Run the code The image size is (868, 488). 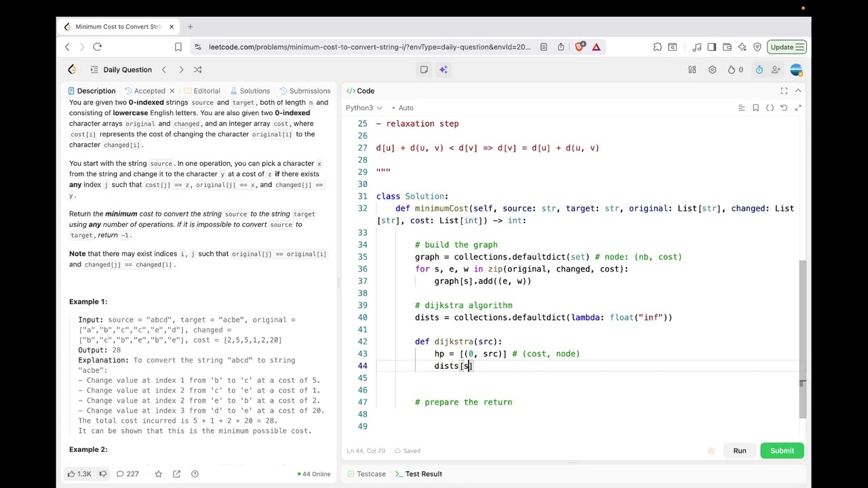coord(739,451)
